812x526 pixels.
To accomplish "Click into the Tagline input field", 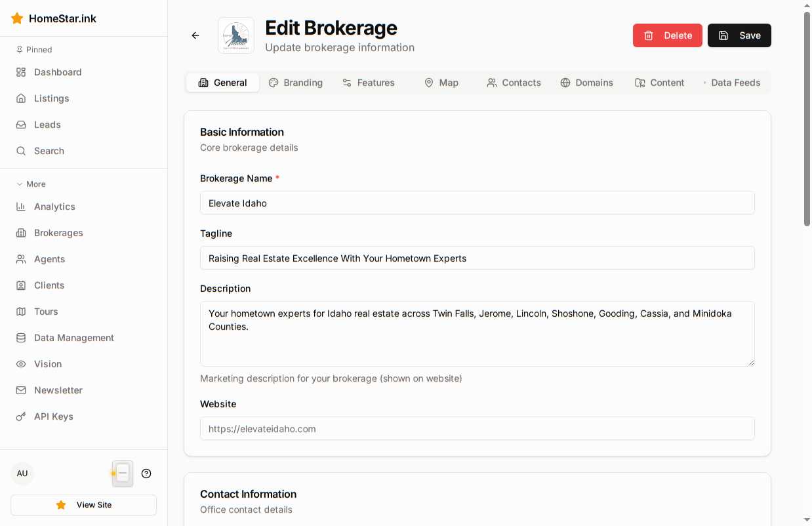I will click(x=477, y=258).
